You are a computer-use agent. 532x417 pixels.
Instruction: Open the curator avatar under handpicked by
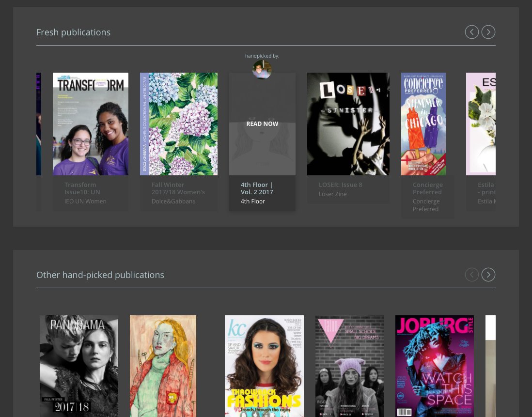click(x=262, y=70)
